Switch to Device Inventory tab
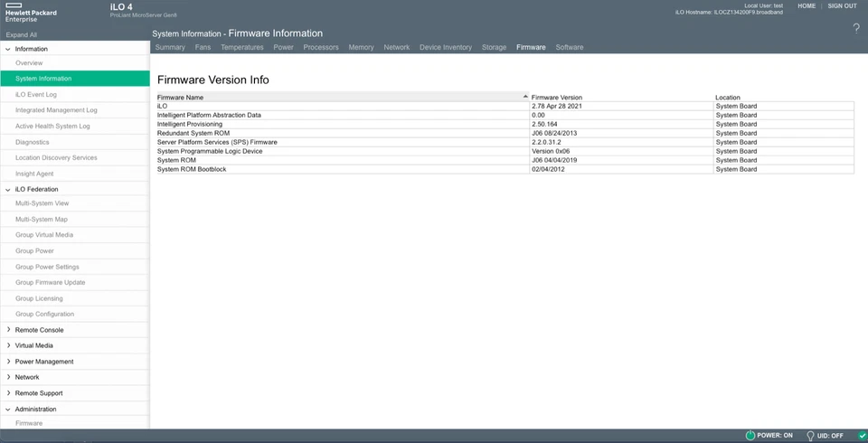 coord(446,48)
